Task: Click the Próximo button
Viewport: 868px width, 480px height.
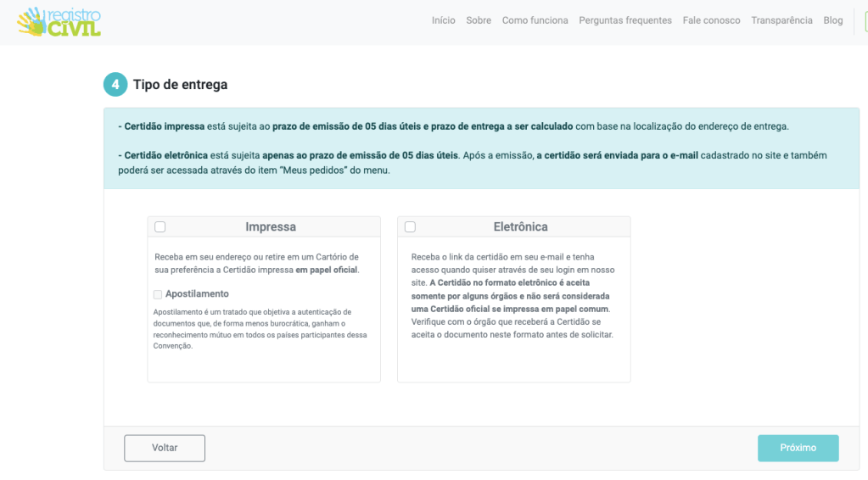Action: coord(798,448)
